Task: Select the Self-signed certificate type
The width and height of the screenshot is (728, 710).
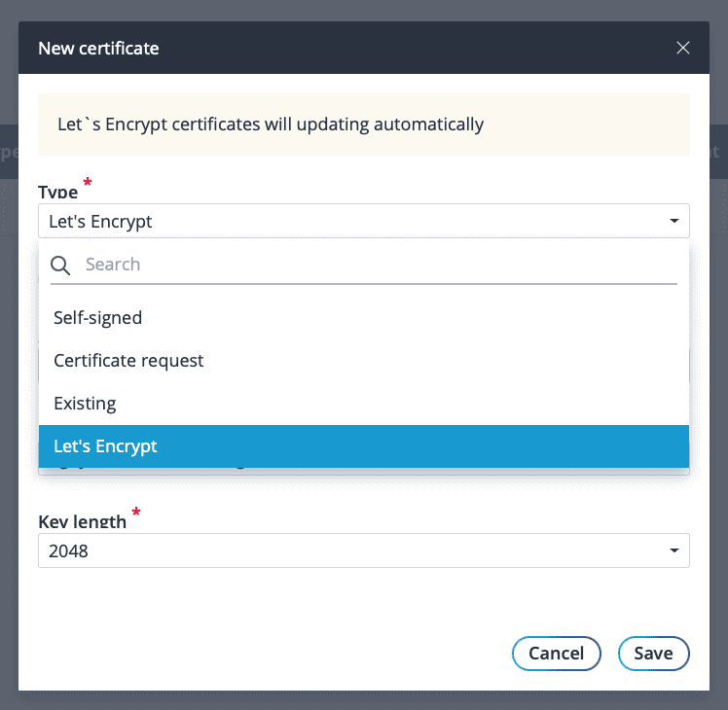Action: 97,318
